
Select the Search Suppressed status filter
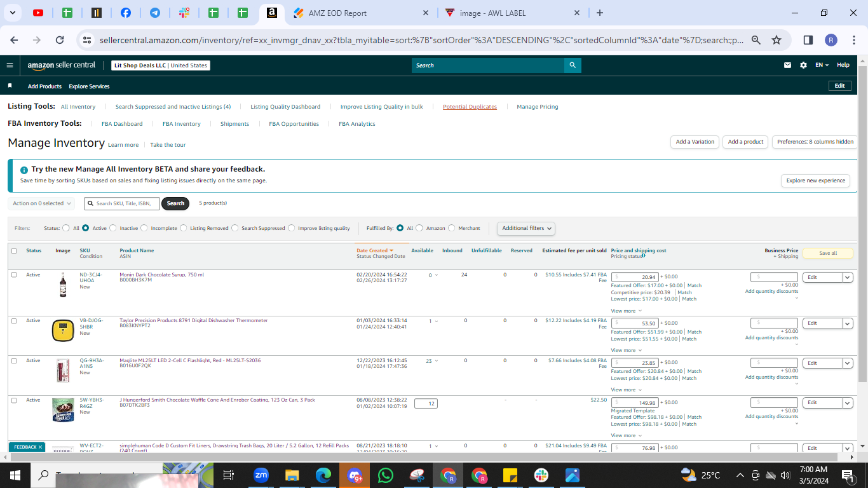[x=235, y=228]
